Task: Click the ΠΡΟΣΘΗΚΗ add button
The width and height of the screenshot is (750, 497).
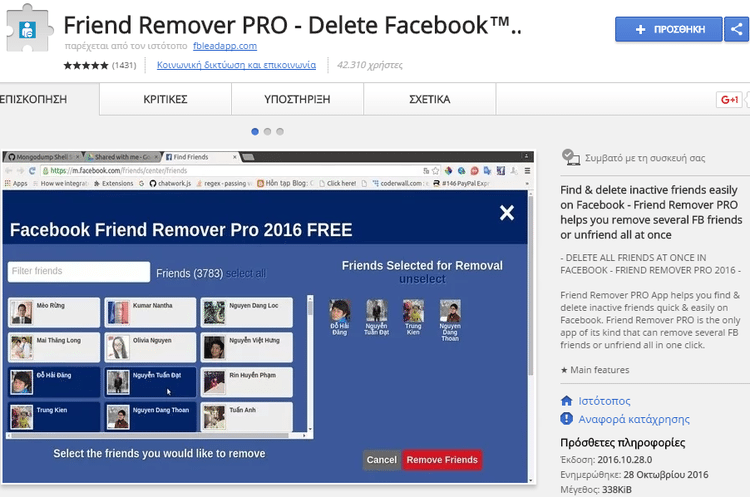Action: 669,29
